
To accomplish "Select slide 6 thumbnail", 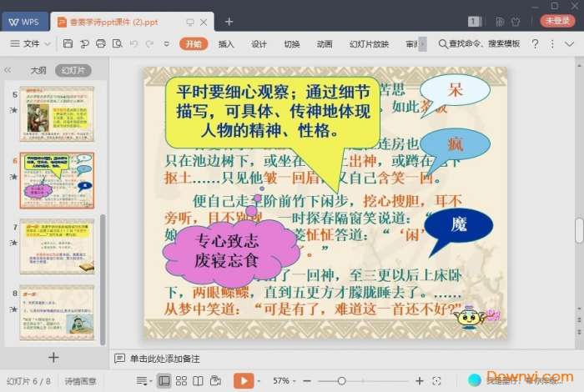I will [x=57, y=180].
